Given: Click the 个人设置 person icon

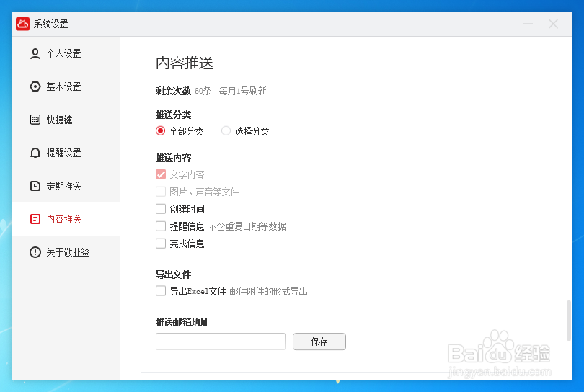Looking at the screenshot, I should 35,53.
